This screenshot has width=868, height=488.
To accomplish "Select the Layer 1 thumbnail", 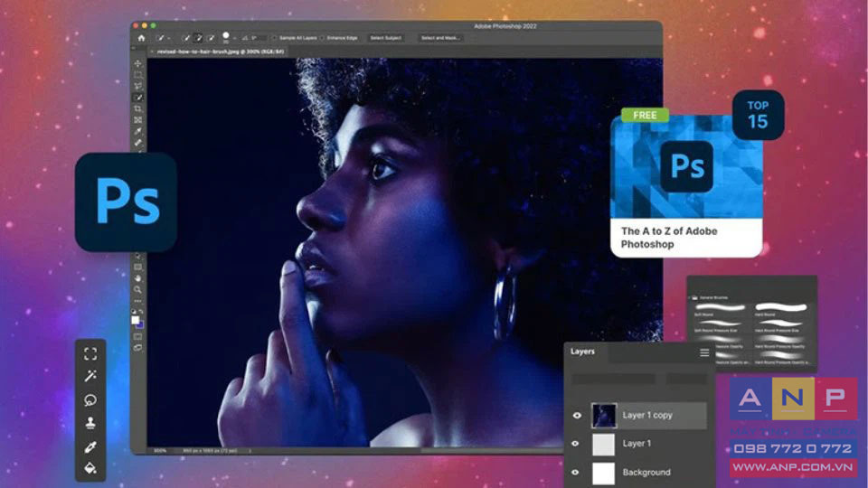I will (x=603, y=444).
